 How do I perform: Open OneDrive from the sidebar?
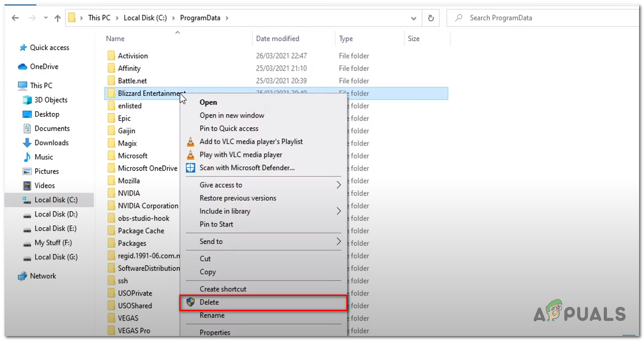(x=44, y=67)
